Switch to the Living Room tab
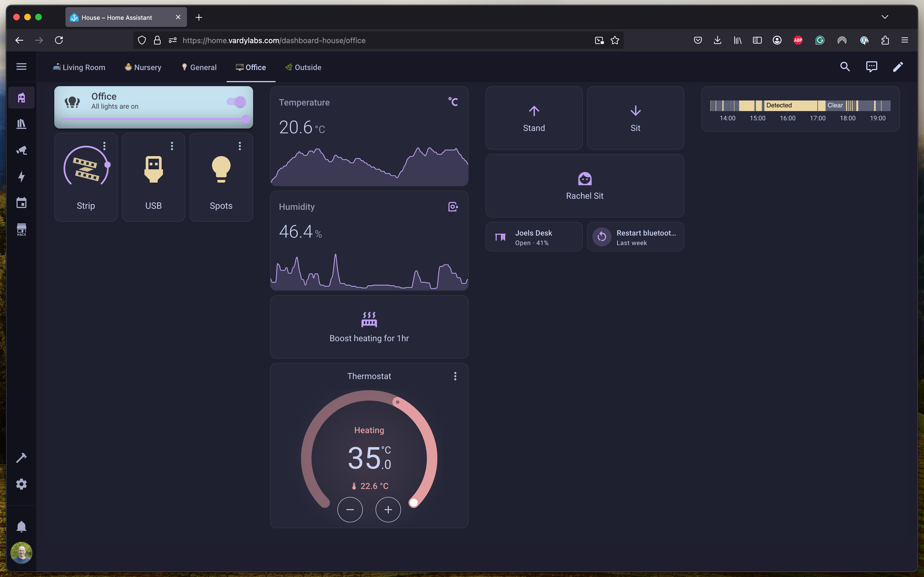Screen dimensions: 924x577 click(x=79, y=68)
